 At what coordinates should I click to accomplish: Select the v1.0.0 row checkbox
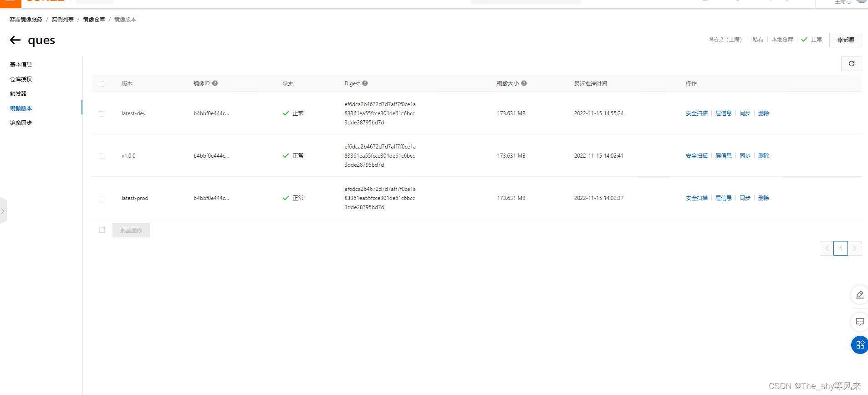click(102, 156)
